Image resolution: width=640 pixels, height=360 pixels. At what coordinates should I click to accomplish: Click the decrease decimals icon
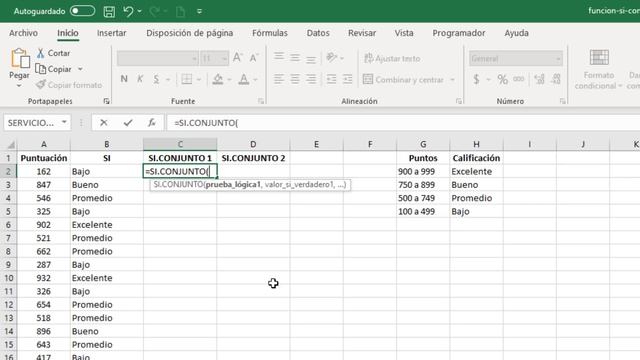[556, 79]
